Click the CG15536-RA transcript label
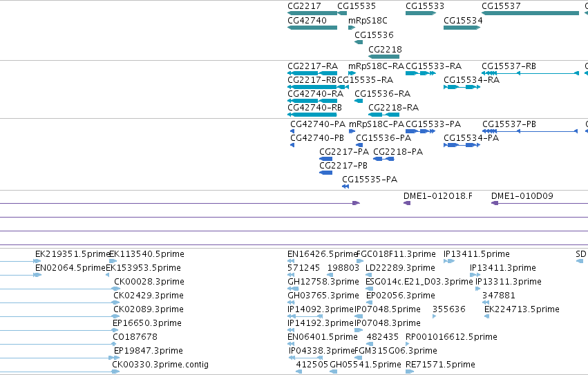Viewport: 588px width, 375px height. 383,94
